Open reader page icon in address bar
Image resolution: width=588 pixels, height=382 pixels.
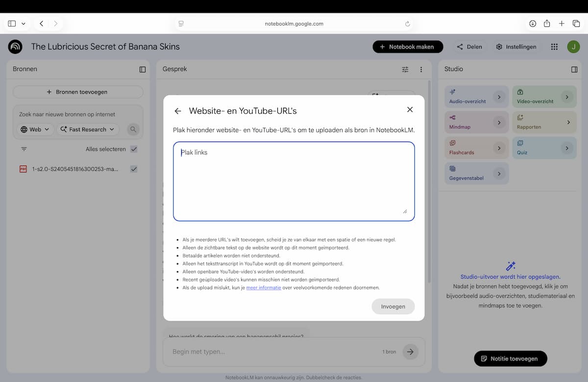tap(181, 24)
